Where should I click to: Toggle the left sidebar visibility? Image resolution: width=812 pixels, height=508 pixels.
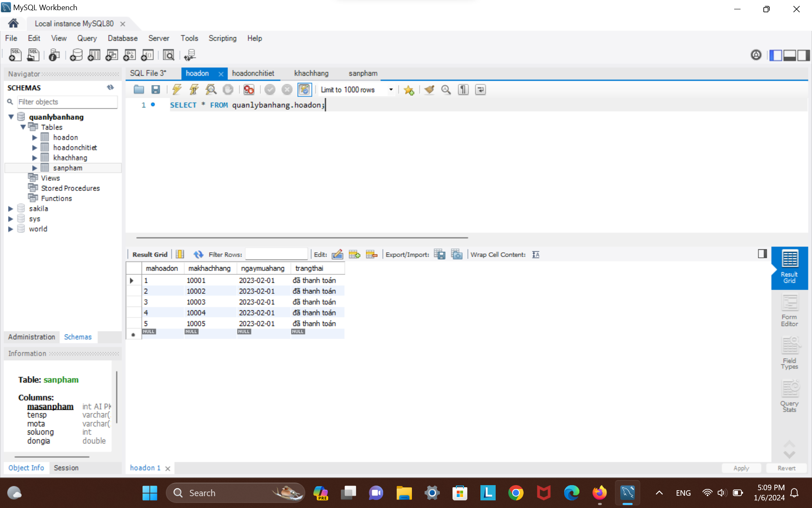pos(776,55)
